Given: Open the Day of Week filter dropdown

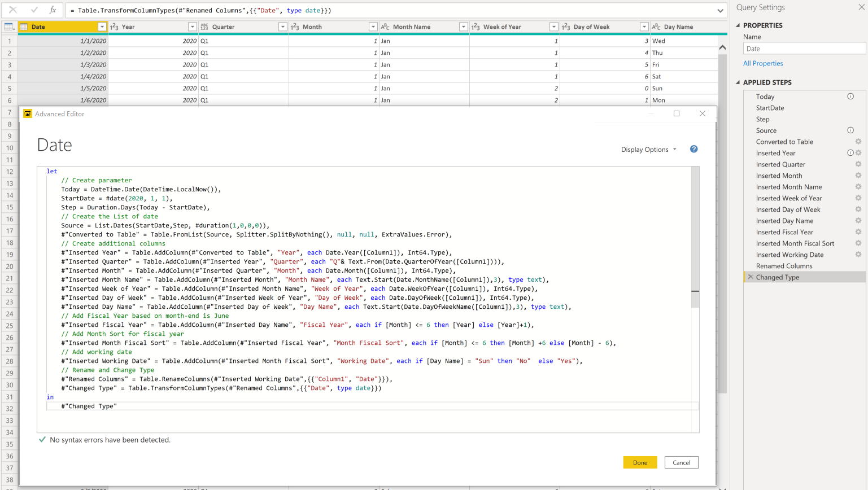Looking at the screenshot, I should coord(644,27).
